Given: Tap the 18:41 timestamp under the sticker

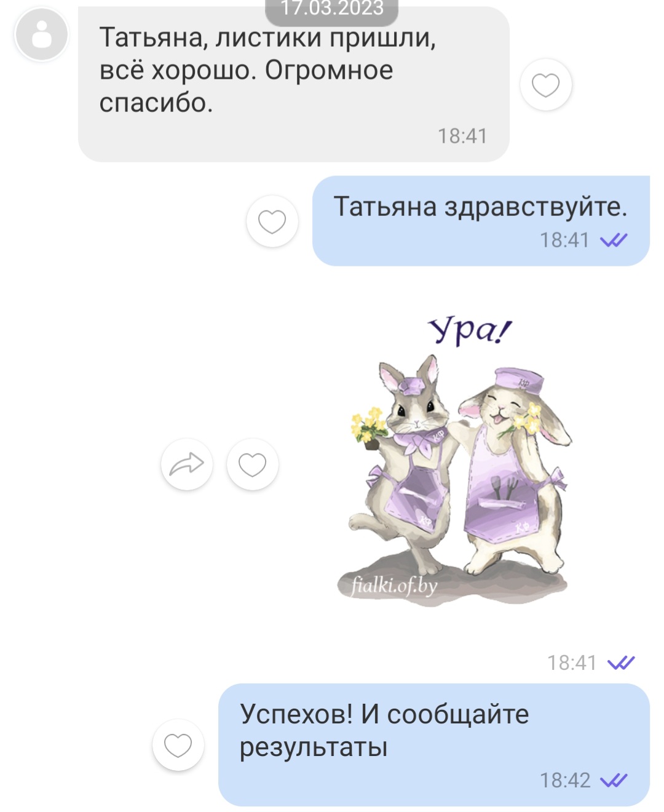Looking at the screenshot, I should pyautogui.click(x=572, y=663).
